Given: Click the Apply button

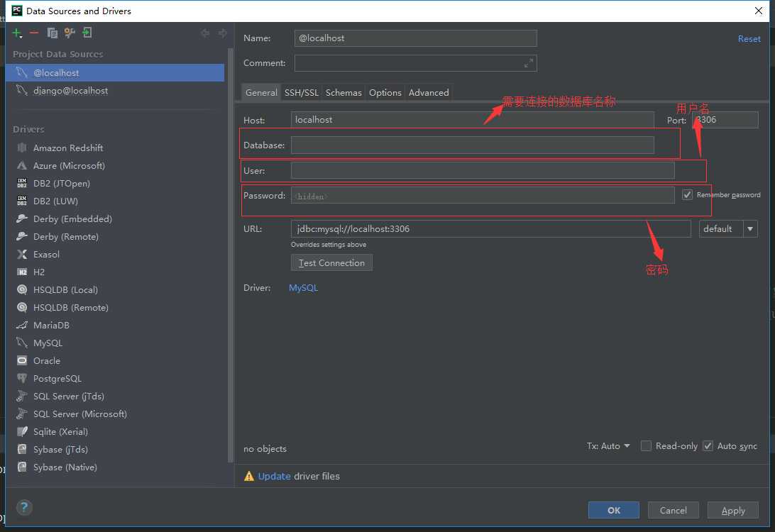Looking at the screenshot, I should point(733,510).
